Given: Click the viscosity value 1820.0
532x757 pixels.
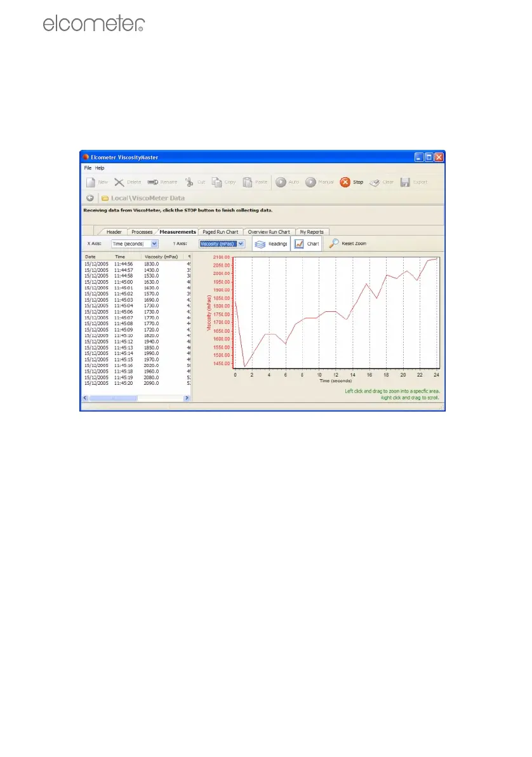Looking at the screenshot, I should (x=151, y=335).
